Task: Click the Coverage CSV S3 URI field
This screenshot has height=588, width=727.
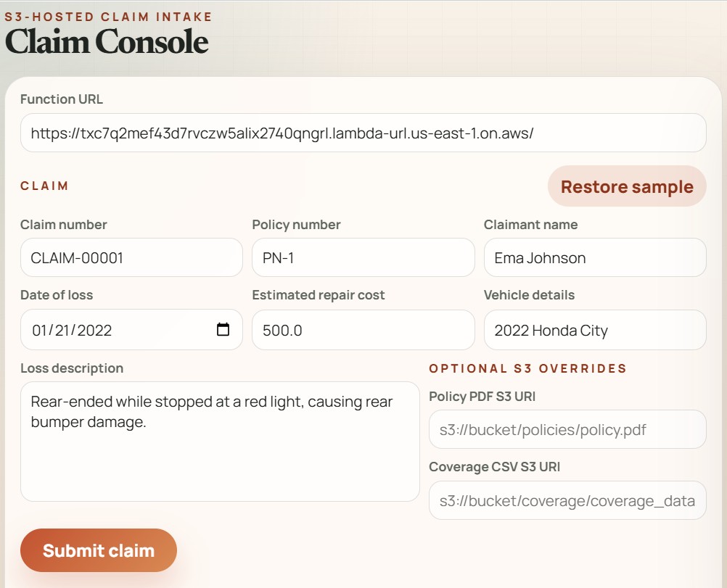Action: coord(567,500)
